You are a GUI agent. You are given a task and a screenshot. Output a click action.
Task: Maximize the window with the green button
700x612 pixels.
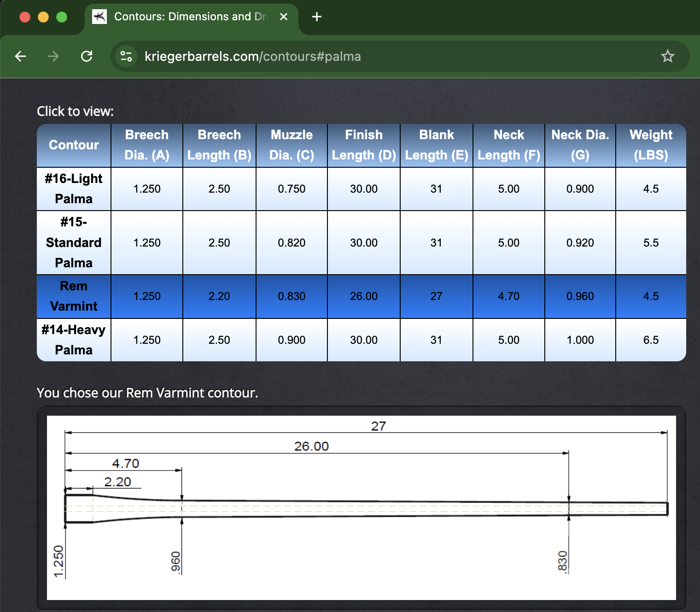tap(62, 17)
